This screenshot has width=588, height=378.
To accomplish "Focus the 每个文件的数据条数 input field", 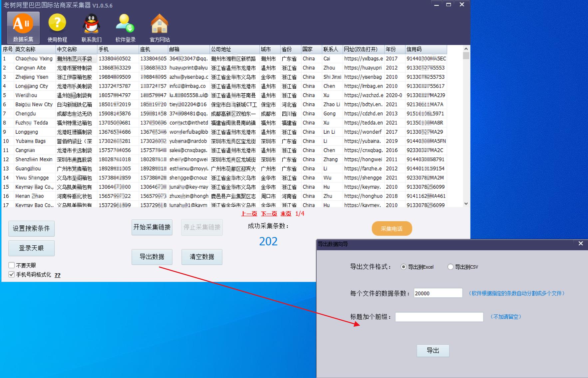I will tap(438, 293).
